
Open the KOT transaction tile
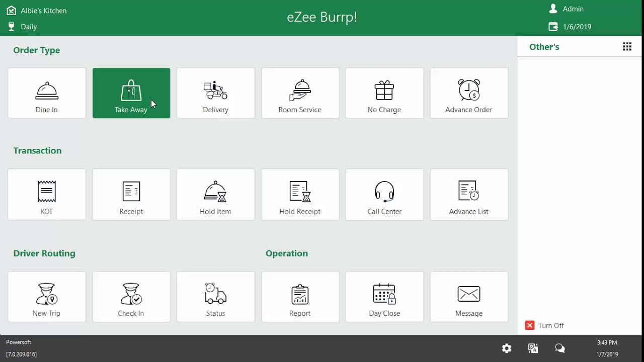click(47, 195)
